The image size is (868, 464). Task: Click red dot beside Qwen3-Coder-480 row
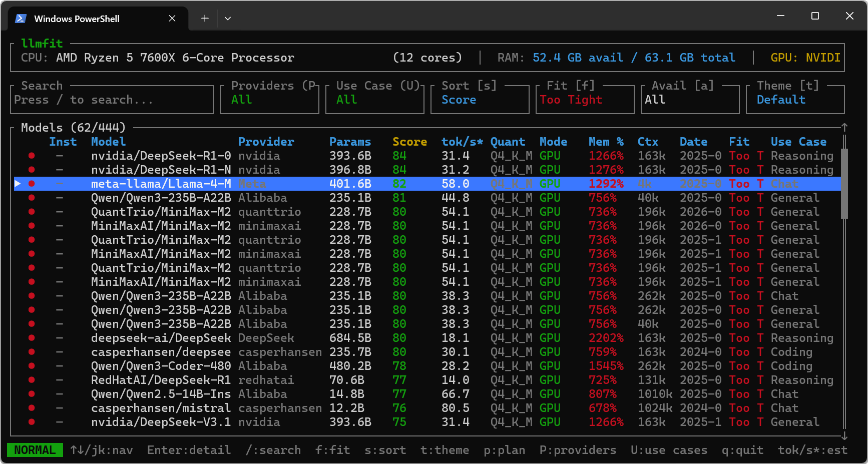[32, 366]
